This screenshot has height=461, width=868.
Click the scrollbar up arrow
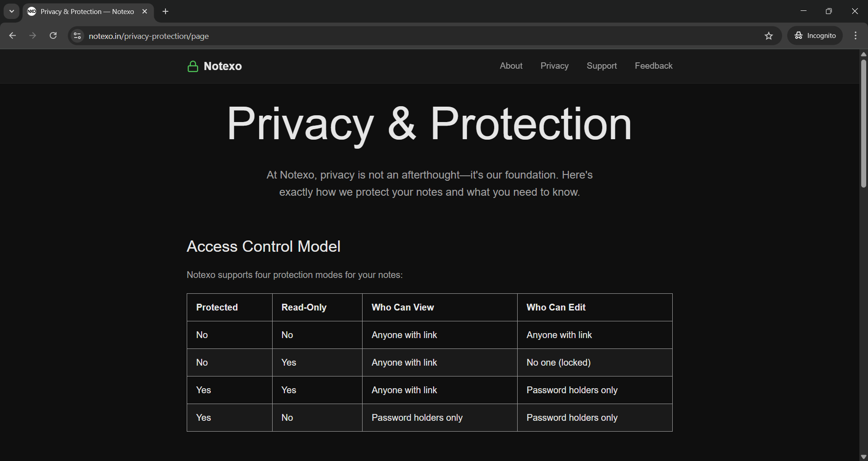(x=863, y=54)
